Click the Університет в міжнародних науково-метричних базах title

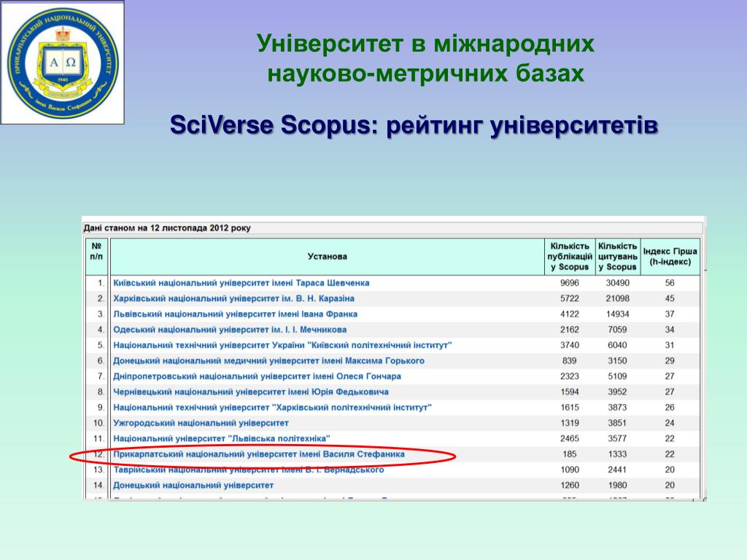click(x=425, y=58)
